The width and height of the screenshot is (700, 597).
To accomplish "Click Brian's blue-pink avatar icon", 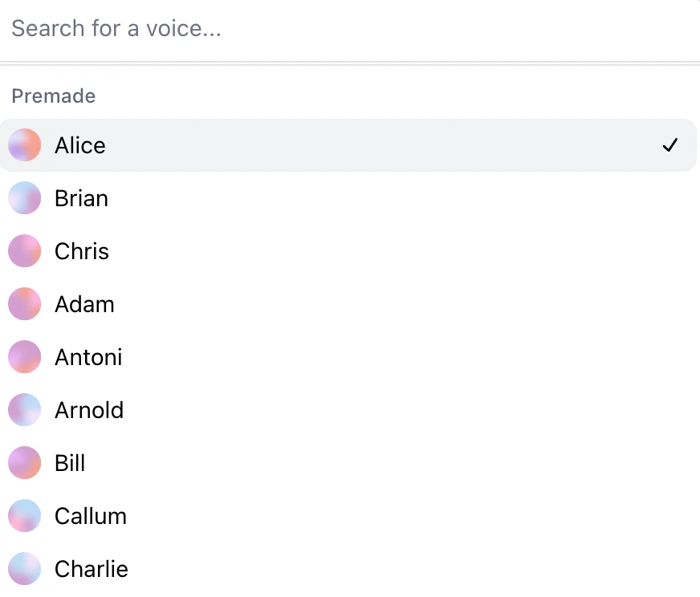I will 25,198.
